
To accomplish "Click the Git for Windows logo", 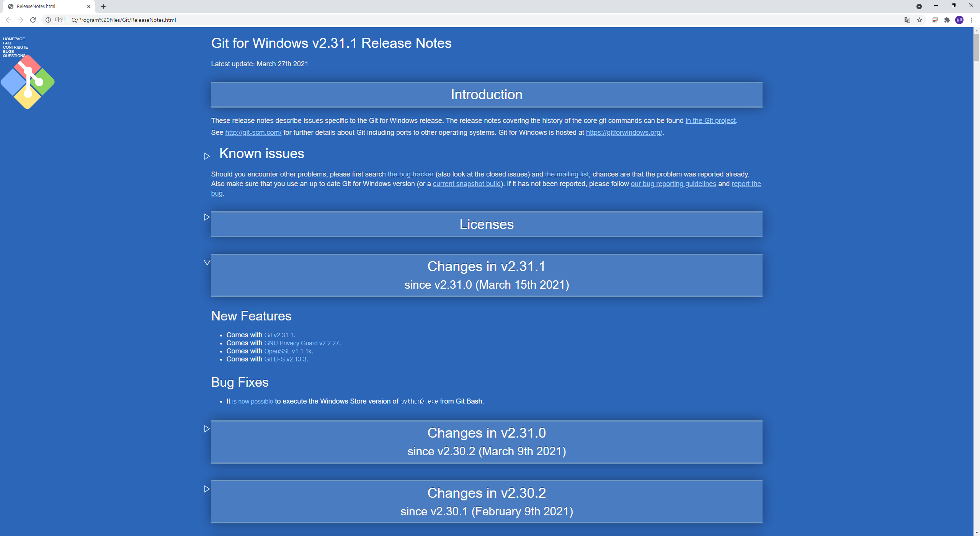I will [x=28, y=82].
